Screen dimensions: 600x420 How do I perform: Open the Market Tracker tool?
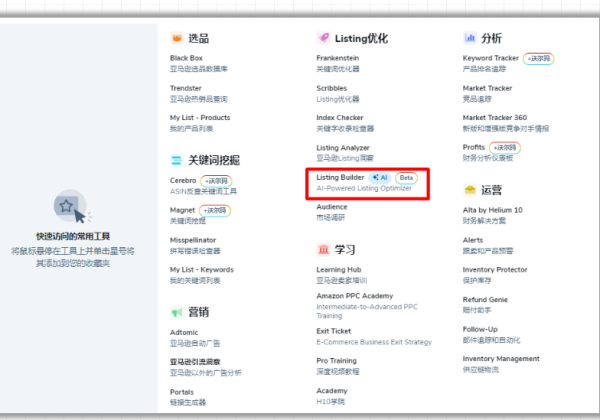click(x=487, y=88)
